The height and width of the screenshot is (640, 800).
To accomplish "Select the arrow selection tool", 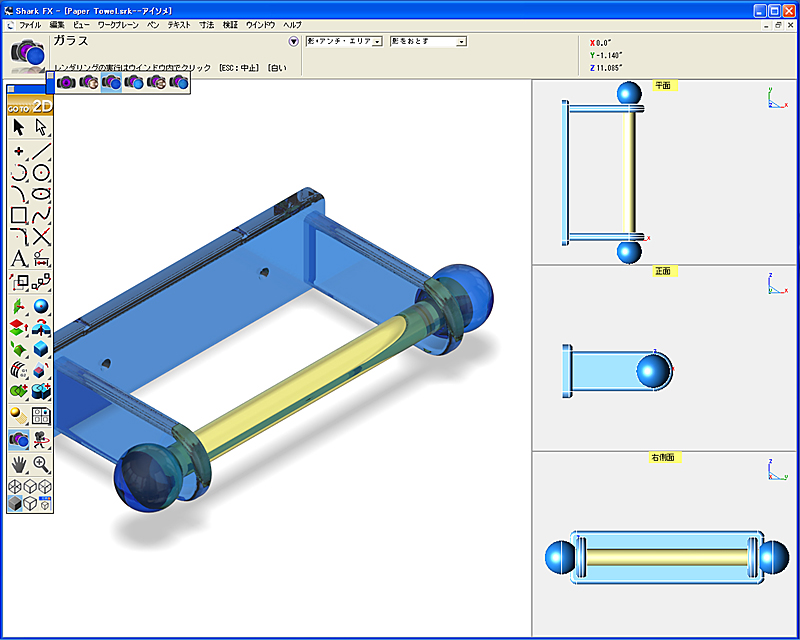I will point(18,127).
